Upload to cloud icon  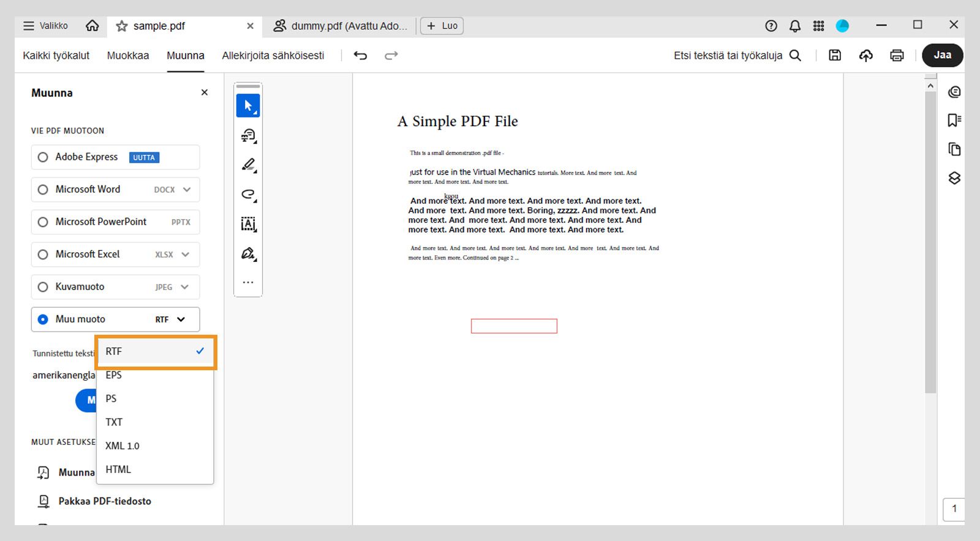pyautogui.click(x=865, y=56)
